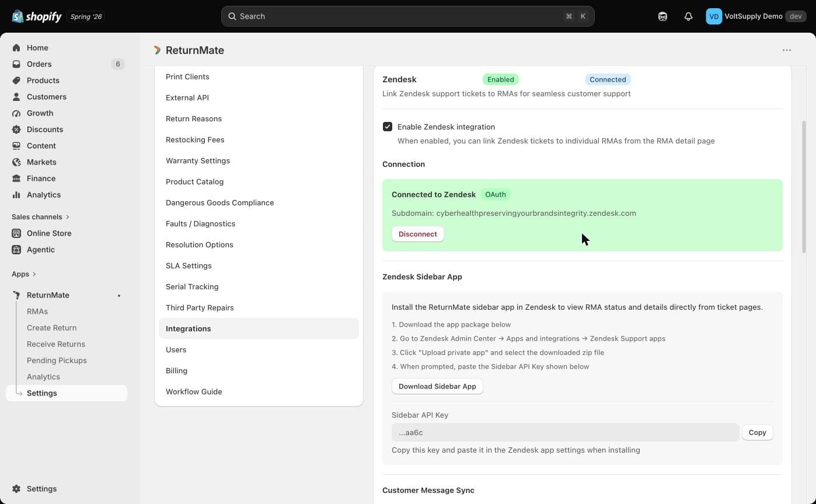The height and width of the screenshot is (504, 816).
Task: Click the Growth icon in sidebar
Action: click(16, 113)
